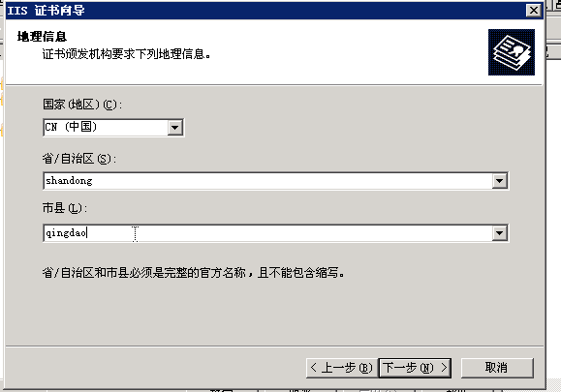This screenshot has width=561, height=392.
Task: Expand the 市县 dropdown arrow
Action: [499, 233]
